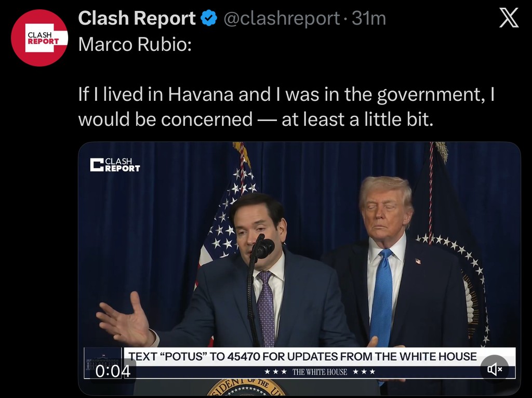The image size is (532, 398).
Task: Click the Havana quote text in the post
Action: (x=286, y=107)
